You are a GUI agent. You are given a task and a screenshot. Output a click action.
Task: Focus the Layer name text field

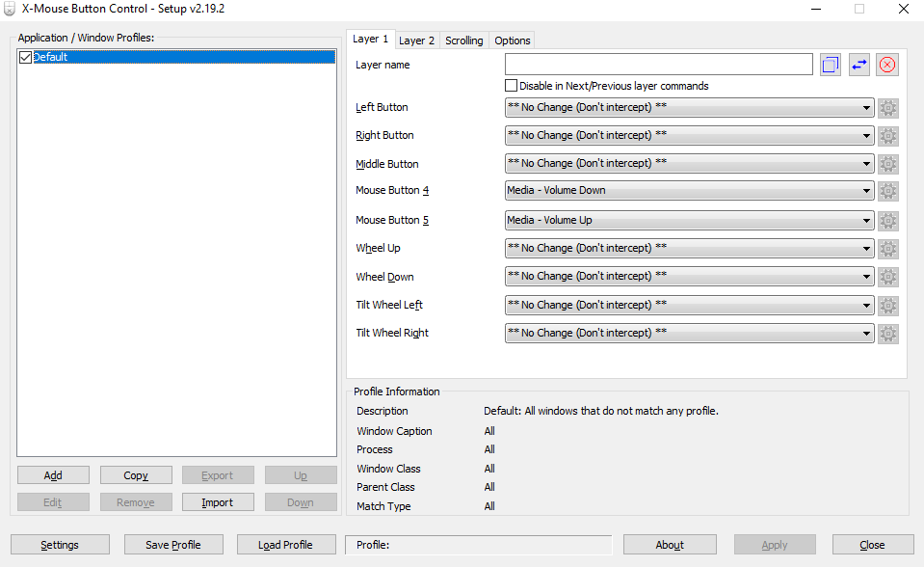click(x=658, y=65)
